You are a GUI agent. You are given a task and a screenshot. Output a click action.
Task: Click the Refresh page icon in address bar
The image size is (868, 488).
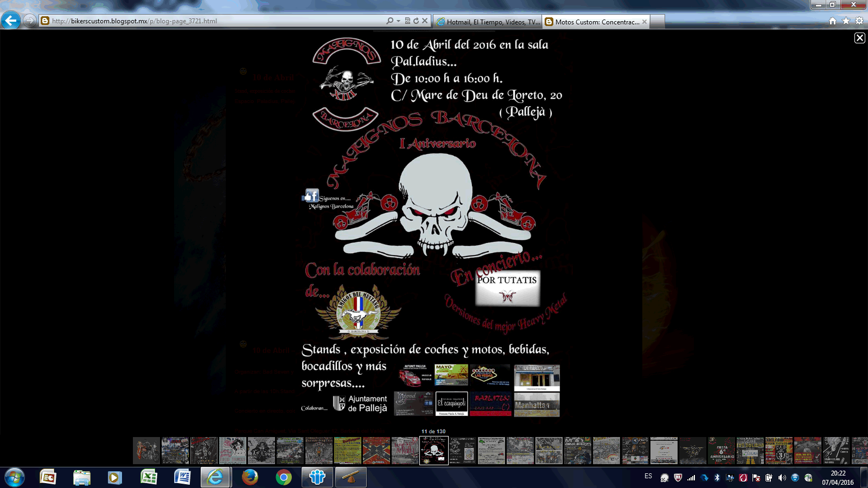point(416,21)
